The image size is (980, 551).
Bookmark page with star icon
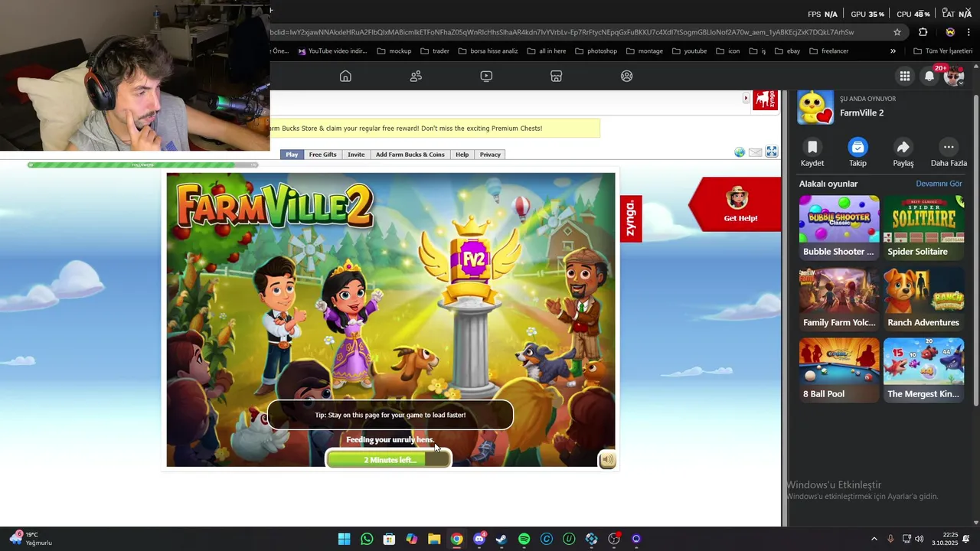(x=897, y=32)
